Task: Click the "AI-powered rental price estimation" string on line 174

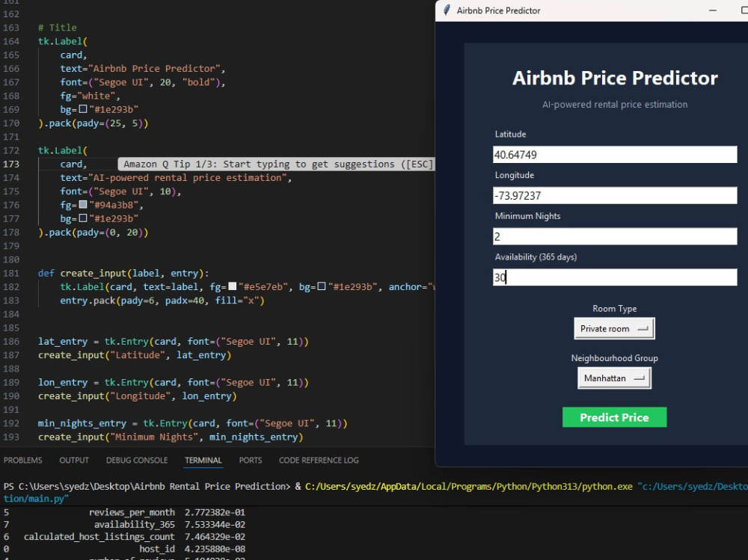Action: (188, 178)
